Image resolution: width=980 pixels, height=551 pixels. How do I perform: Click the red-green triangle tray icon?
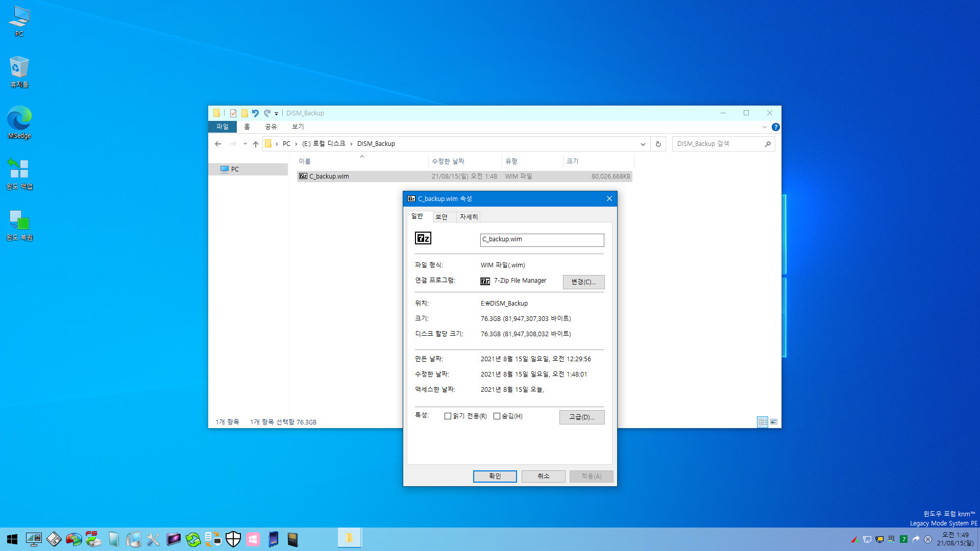pos(854,539)
